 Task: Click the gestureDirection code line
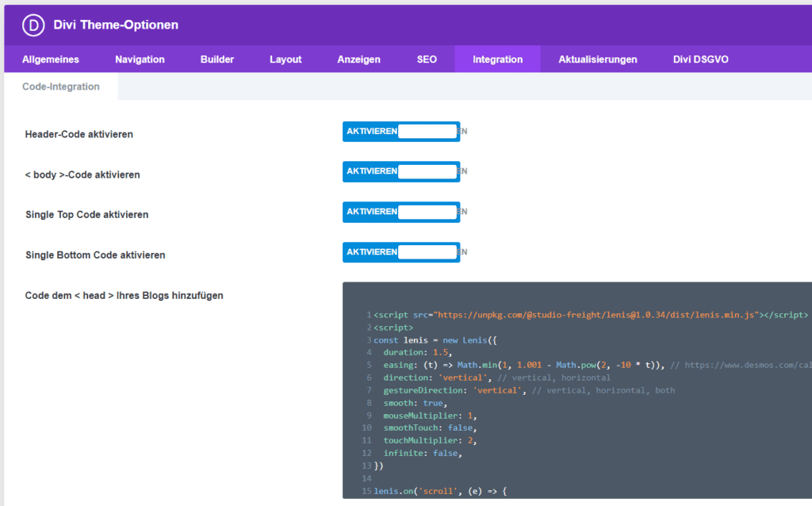529,390
